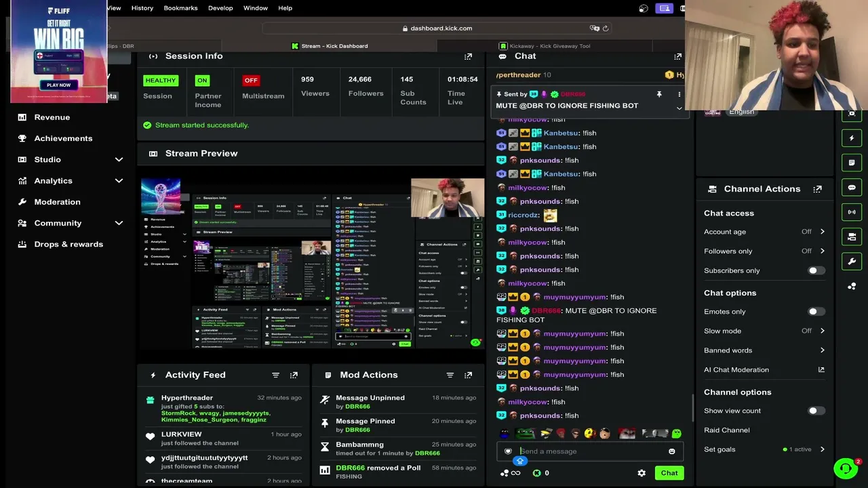Open AI Chat Moderation external link

point(821,369)
